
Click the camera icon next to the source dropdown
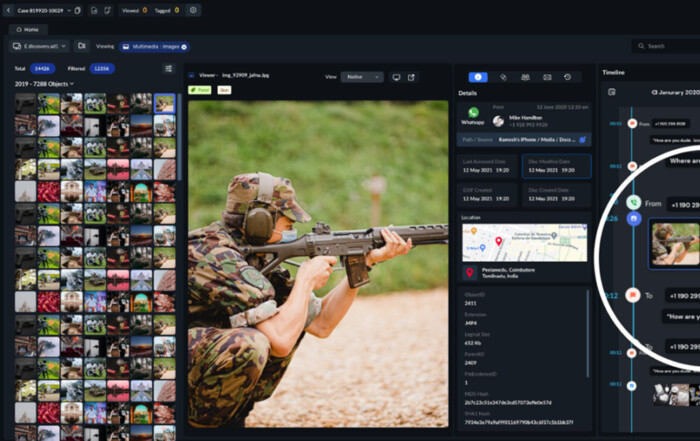pyautogui.click(x=81, y=46)
